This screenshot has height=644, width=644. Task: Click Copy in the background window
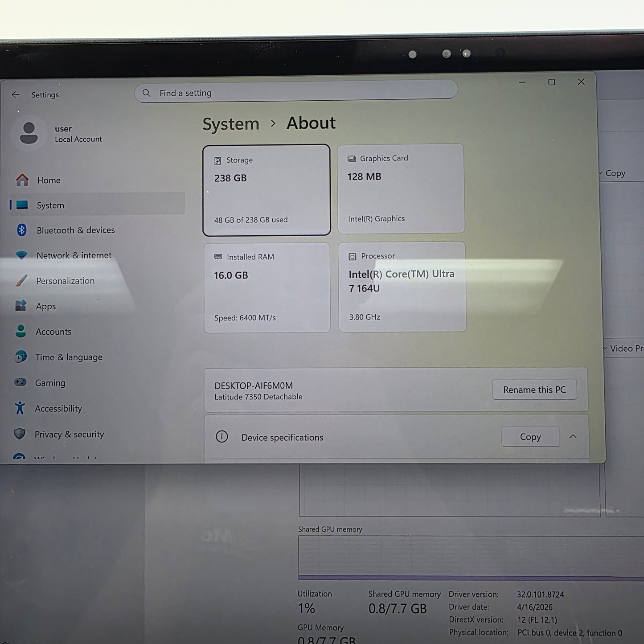(x=615, y=173)
